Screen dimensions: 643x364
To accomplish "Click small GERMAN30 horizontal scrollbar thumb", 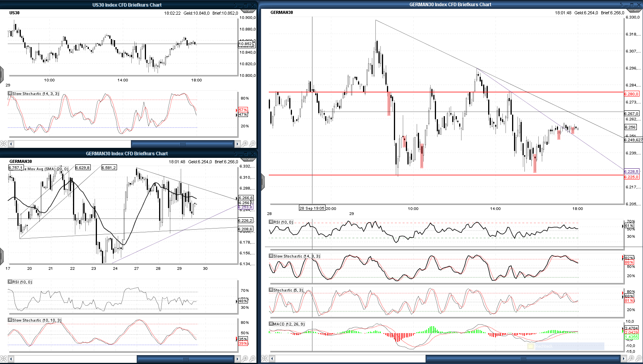I will point(186,359).
